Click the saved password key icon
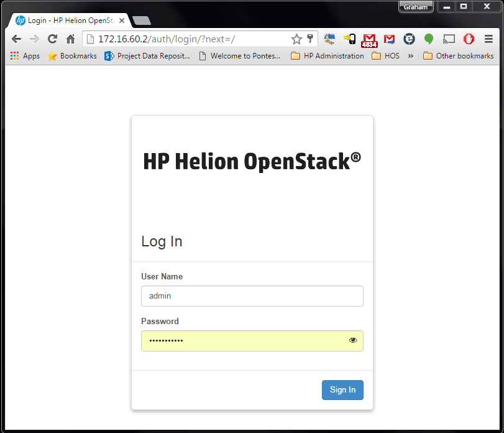This screenshot has height=433, width=504. (x=310, y=39)
